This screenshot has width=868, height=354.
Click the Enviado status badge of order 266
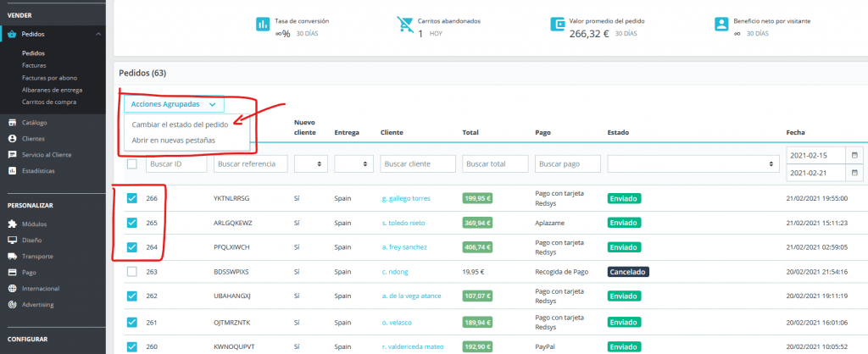coord(624,198)
